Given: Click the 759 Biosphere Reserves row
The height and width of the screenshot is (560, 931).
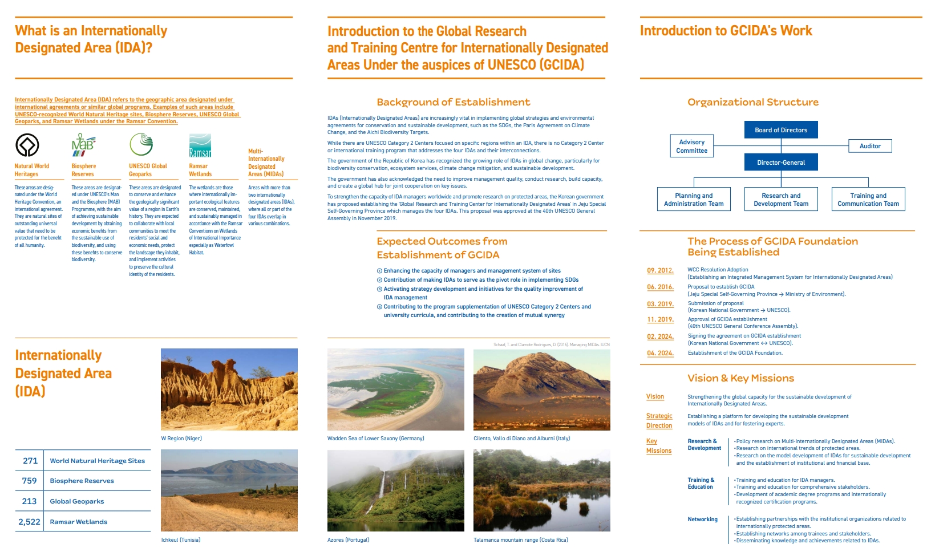Looking at the screenshot, I should tap(83, 481).
